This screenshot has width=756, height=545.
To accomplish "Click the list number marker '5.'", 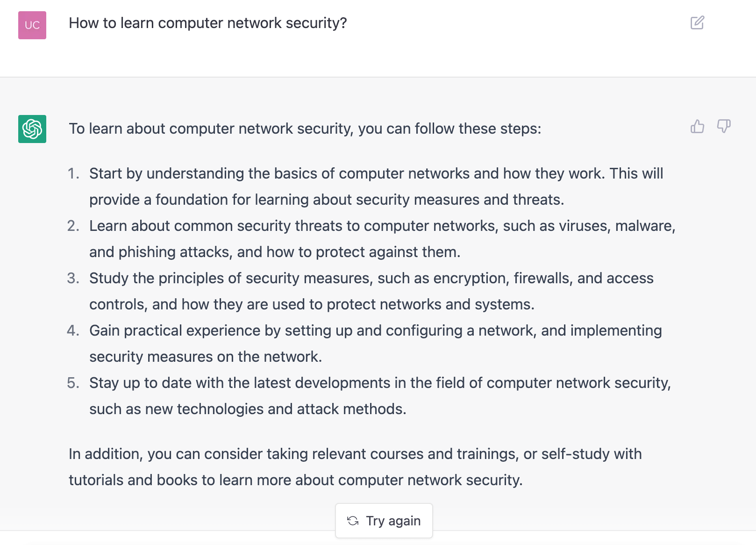I will pyautogui.click(x=73, y=383).
